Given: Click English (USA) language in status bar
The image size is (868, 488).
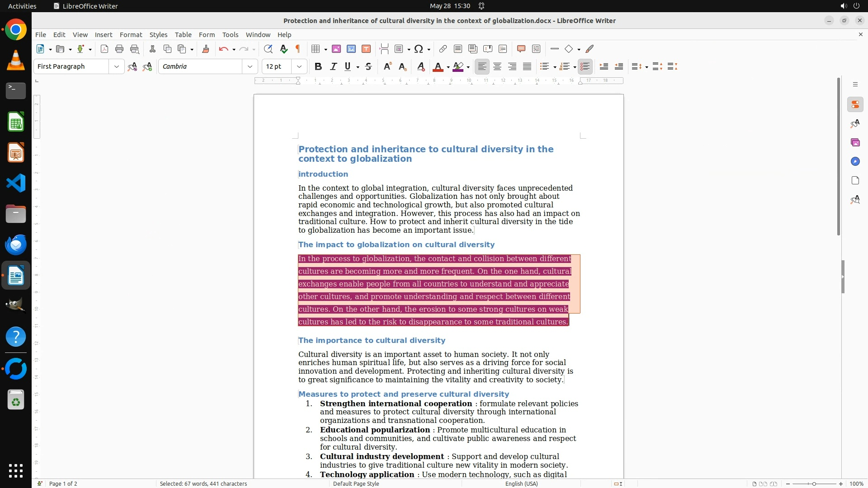Looking at the screenshot, I should 521,483.
